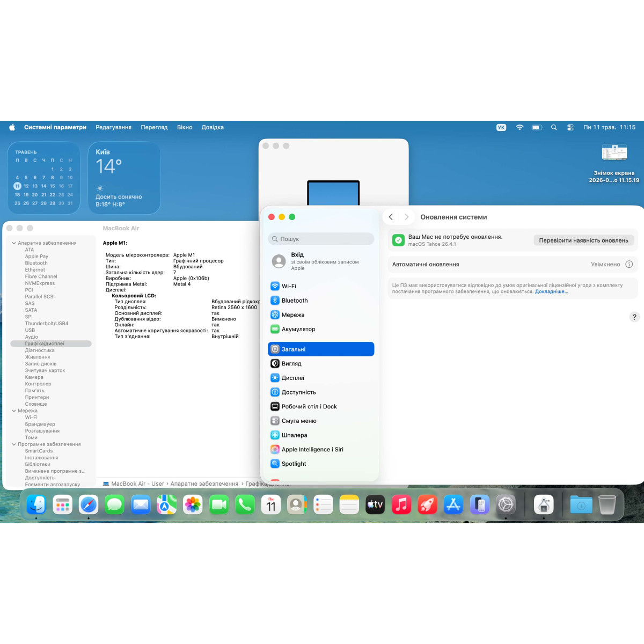Open the Редагування menu
Viewport: 644px width, 644px height.
tap(113, 128)
